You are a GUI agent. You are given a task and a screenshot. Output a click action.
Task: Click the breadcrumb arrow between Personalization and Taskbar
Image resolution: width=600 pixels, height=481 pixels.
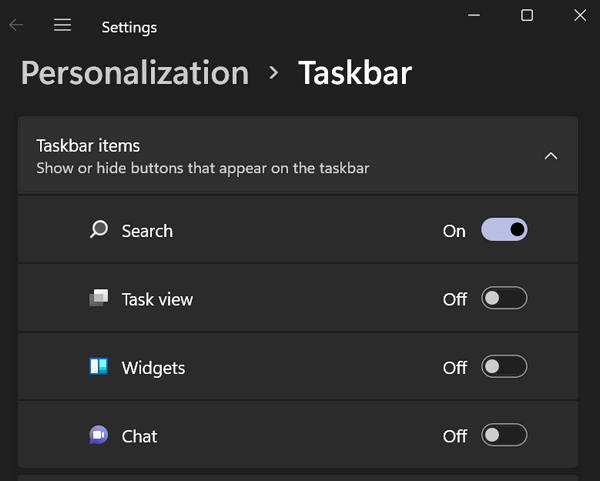(273, 72)
